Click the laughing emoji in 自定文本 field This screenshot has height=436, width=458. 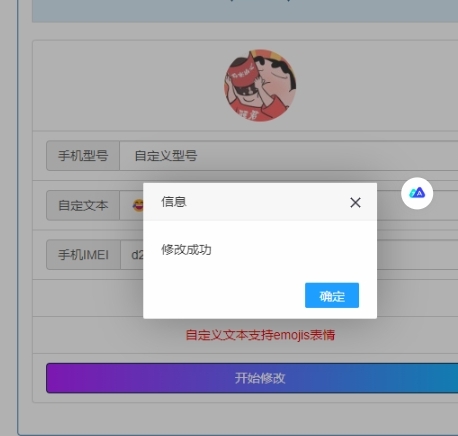(x=138, y=205)
